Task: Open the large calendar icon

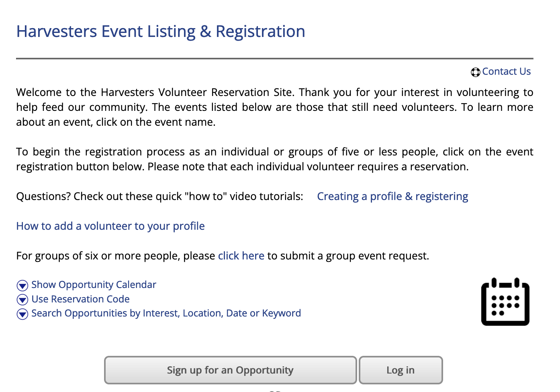Action: (505, 302)
